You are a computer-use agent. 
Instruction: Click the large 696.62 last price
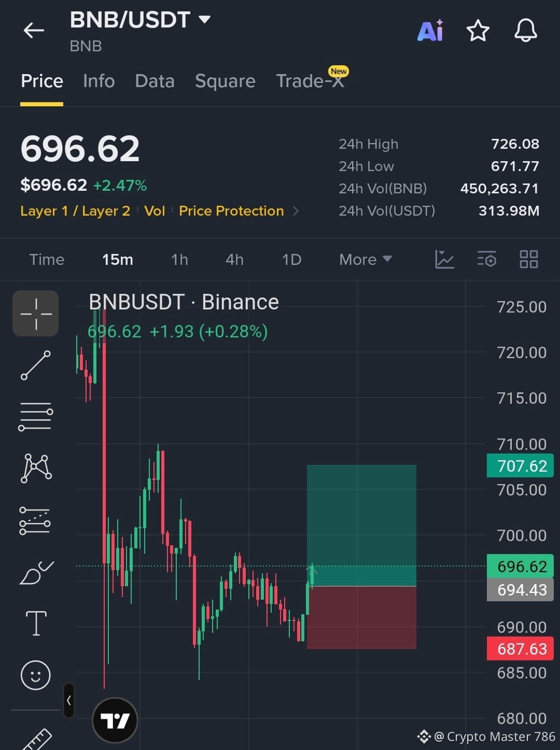(80, 149)
